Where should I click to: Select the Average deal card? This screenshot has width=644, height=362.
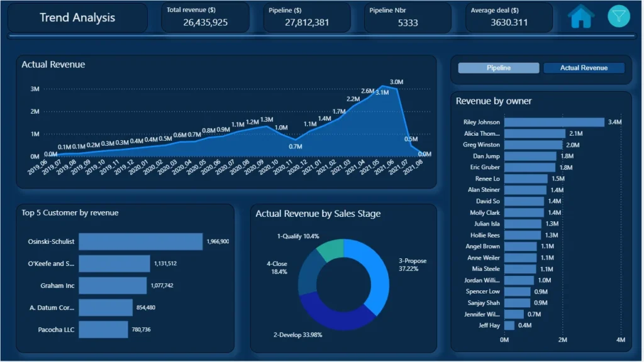[509, 17]
